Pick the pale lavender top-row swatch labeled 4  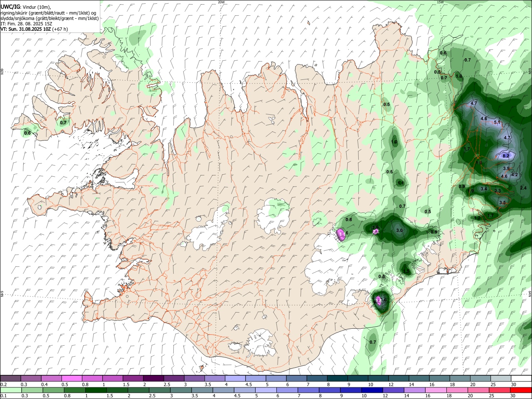point(235,379)
